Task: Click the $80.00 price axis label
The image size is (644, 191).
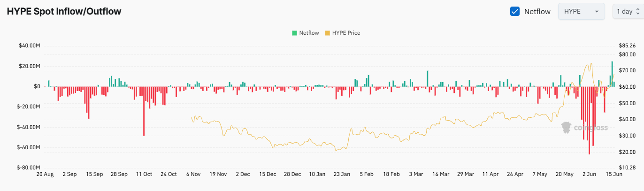Action: click(x=628, y=54)
